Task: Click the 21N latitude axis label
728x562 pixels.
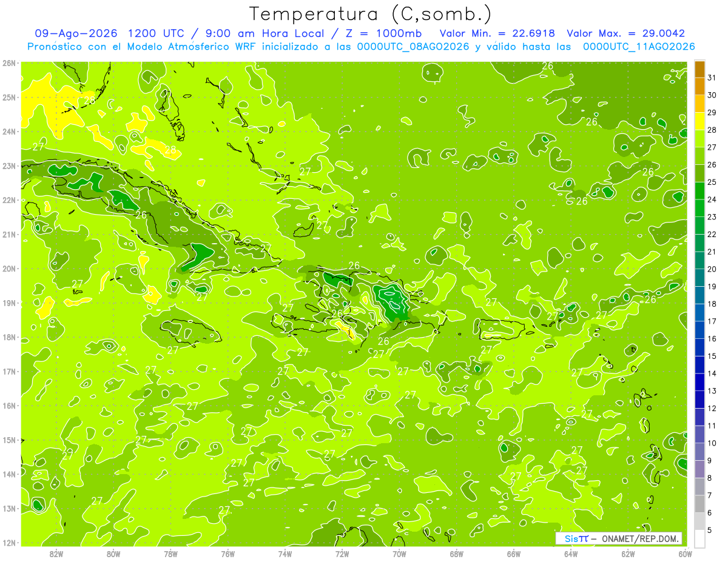Action: click(x=8, y=234)
